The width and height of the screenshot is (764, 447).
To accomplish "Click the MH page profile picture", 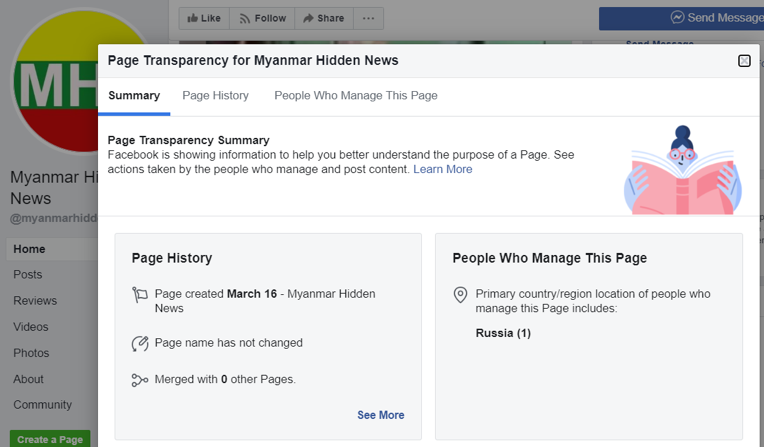I will click(55, 81).
